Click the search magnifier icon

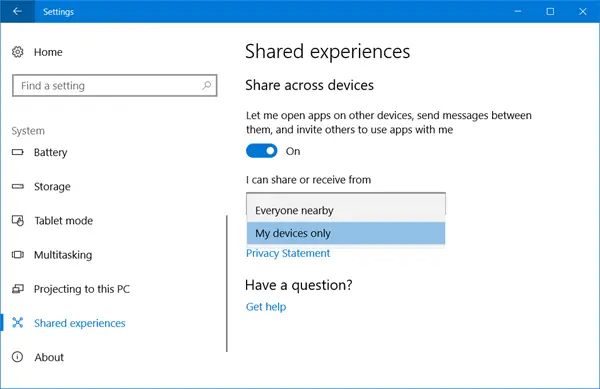[206, 85]
